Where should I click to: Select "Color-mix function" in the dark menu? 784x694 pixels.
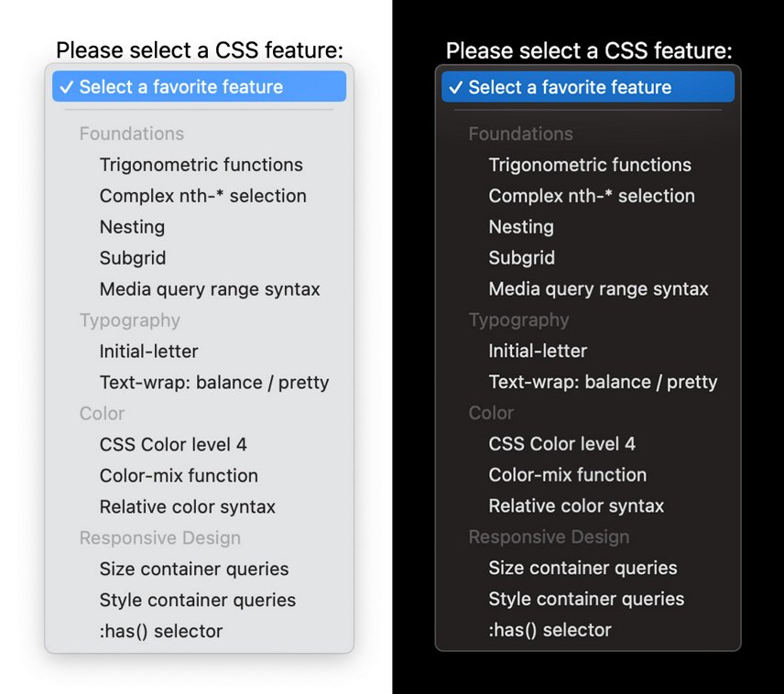(566, 475)
